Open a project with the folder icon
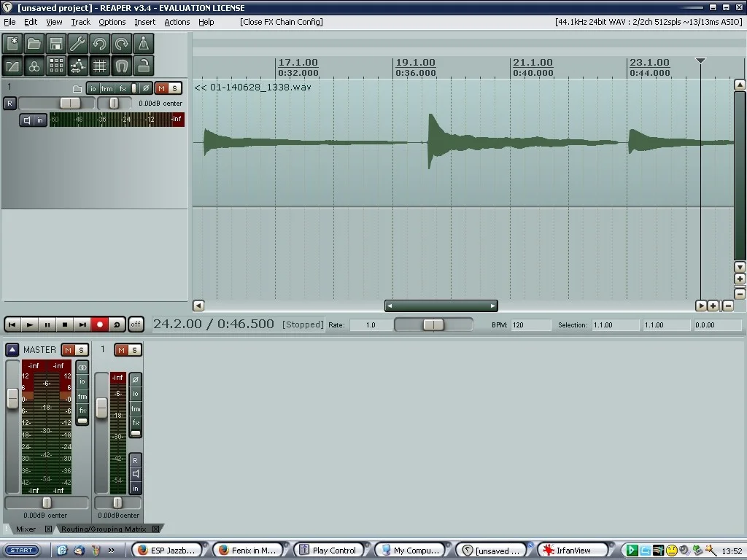The height and width of the screenshot is (560, 747). 34,44
